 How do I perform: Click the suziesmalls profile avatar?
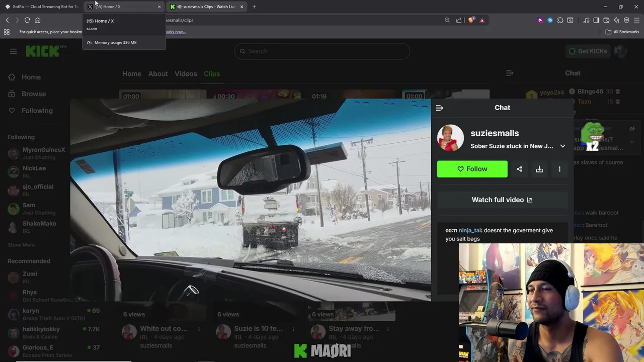tap(450, 138)
